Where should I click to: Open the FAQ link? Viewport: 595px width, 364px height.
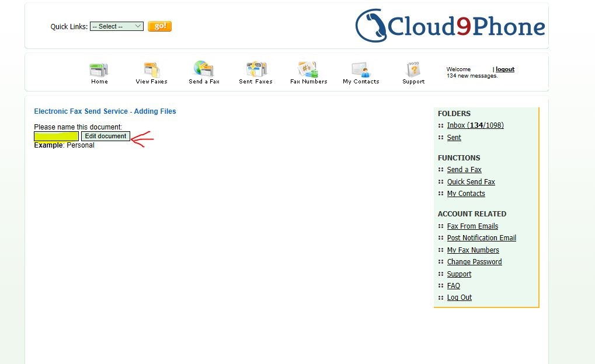tap(454, 285)
